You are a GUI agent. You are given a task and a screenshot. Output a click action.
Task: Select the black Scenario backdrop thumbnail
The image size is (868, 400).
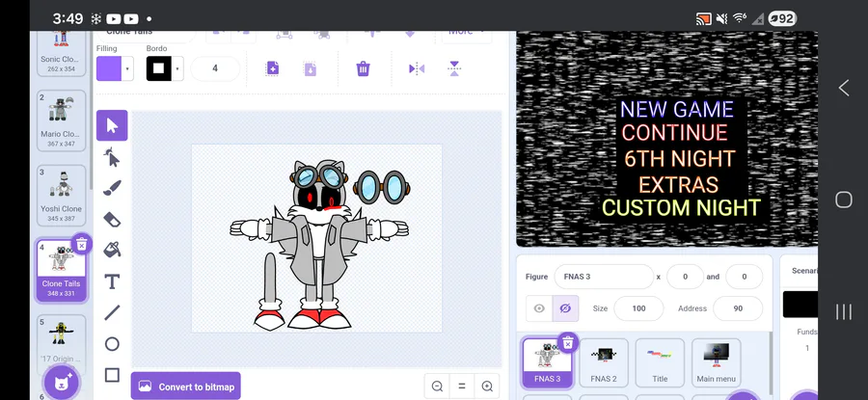pyautogui.click(x=800, y=305)
